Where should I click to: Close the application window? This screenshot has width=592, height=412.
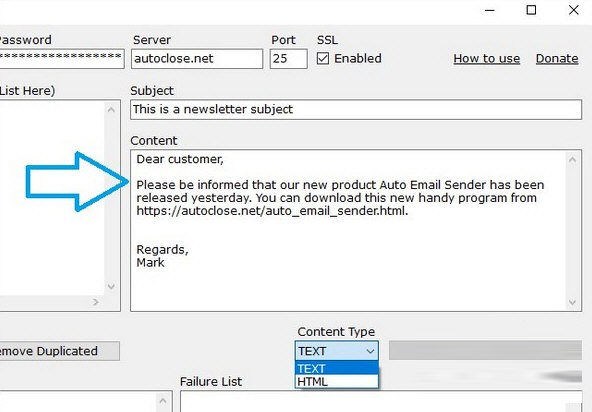coord(574,10)
